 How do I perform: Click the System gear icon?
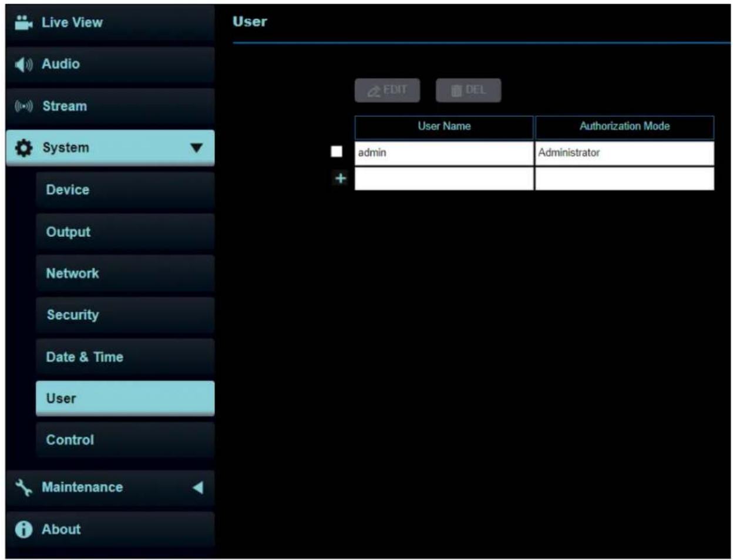click(23, 148)
